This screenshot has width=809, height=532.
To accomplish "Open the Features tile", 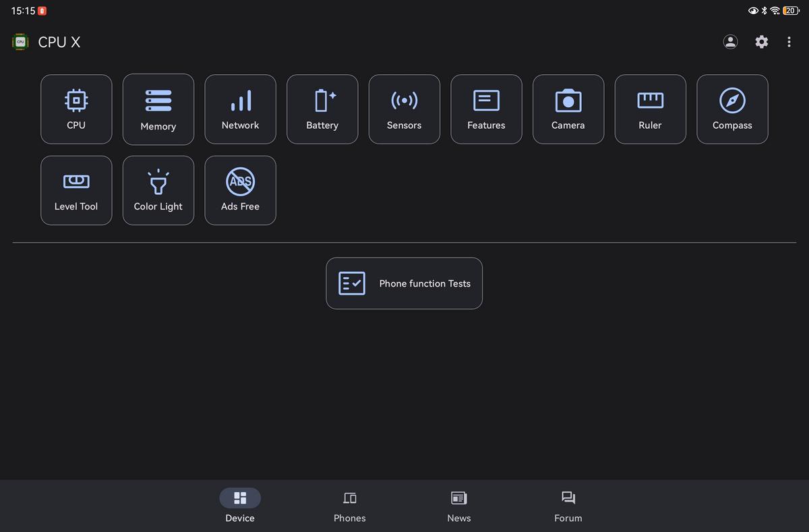I will point(486,109).
